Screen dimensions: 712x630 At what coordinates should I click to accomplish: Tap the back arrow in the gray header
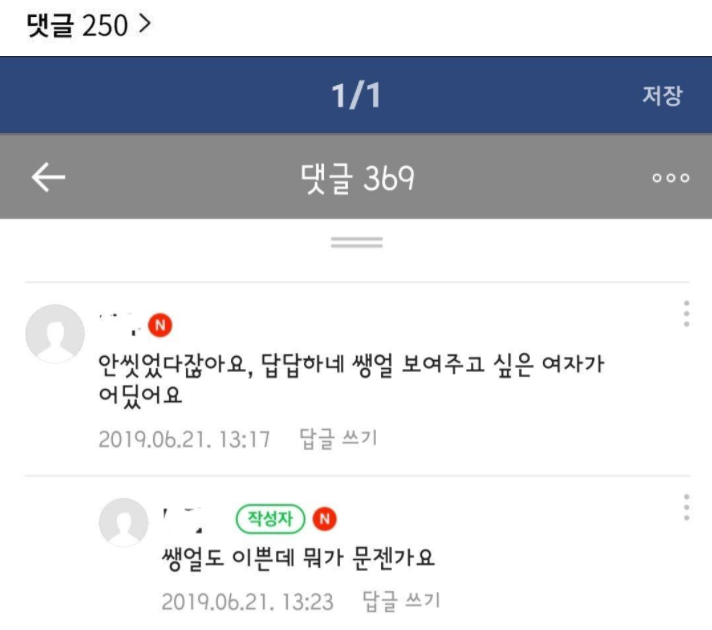[48, 177]
